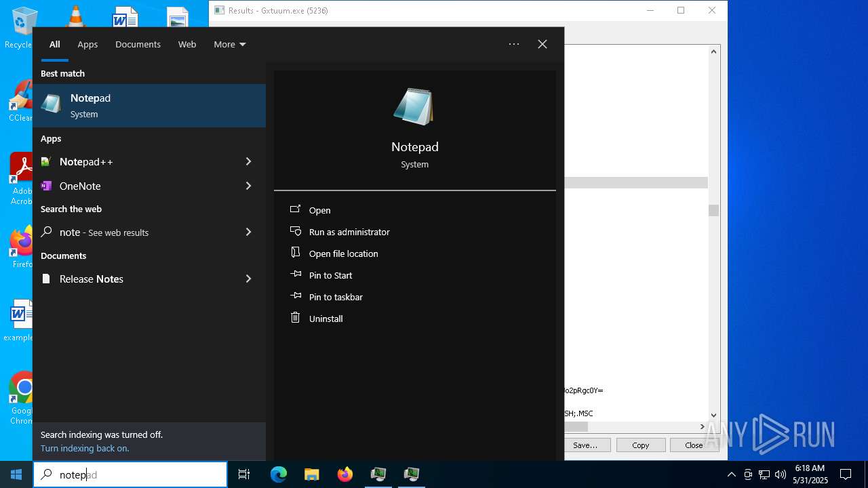Open the Windows Start button
Screen dimensions: 868x488
pos(16,474)
